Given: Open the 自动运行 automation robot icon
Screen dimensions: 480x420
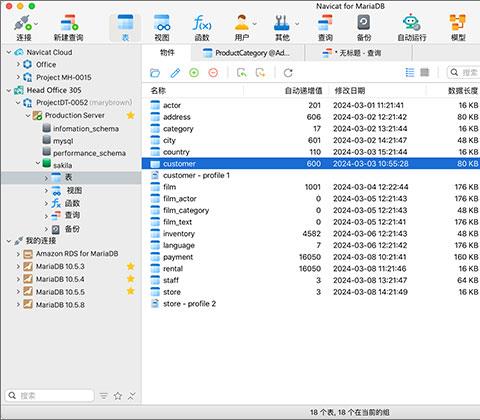Looking at the screenshot, I should [x=411, y=23].
